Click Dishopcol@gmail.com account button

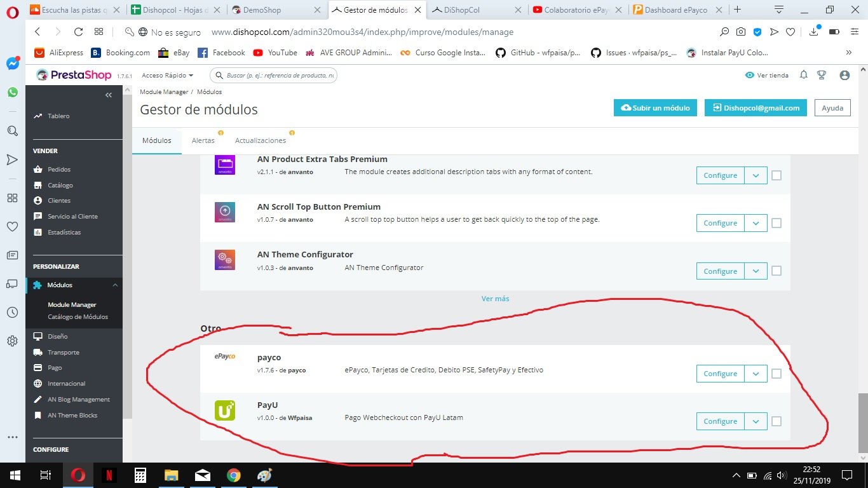756,108
